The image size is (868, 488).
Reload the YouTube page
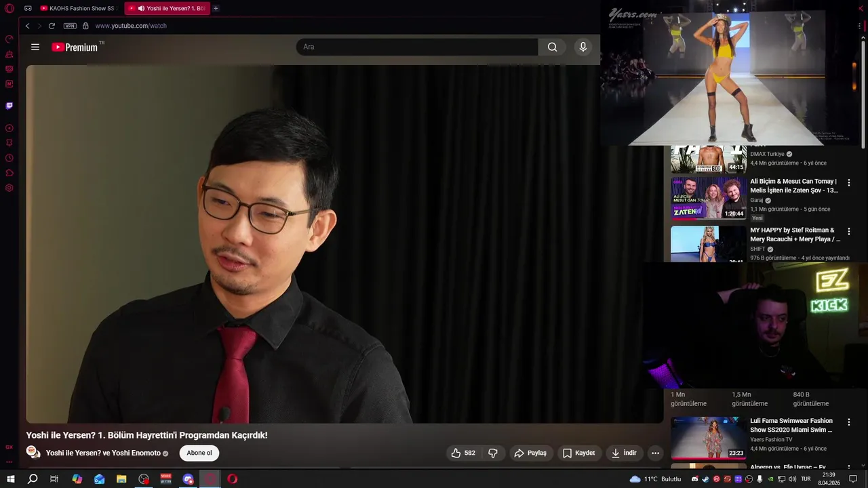coord(52,26)
